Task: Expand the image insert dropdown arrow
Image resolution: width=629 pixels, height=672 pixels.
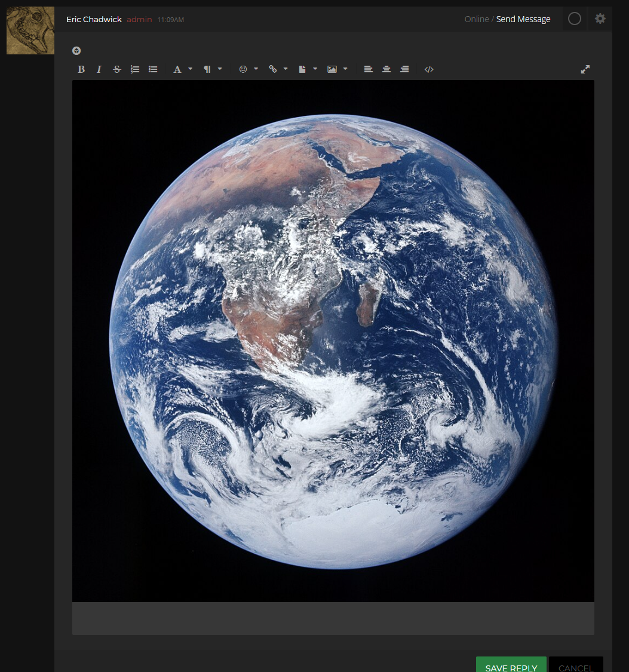Action: 345,69
